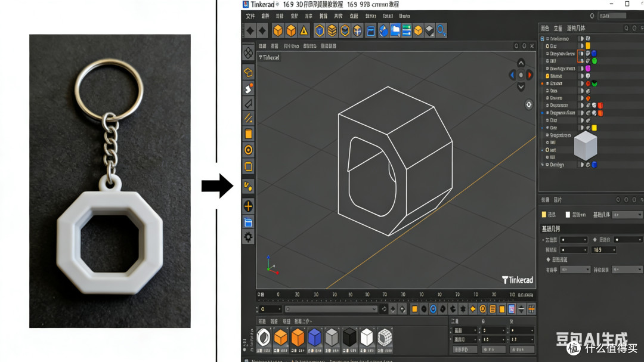
Task: Toggle the white checkbox in lower right panel
Action: click(568, 215)
